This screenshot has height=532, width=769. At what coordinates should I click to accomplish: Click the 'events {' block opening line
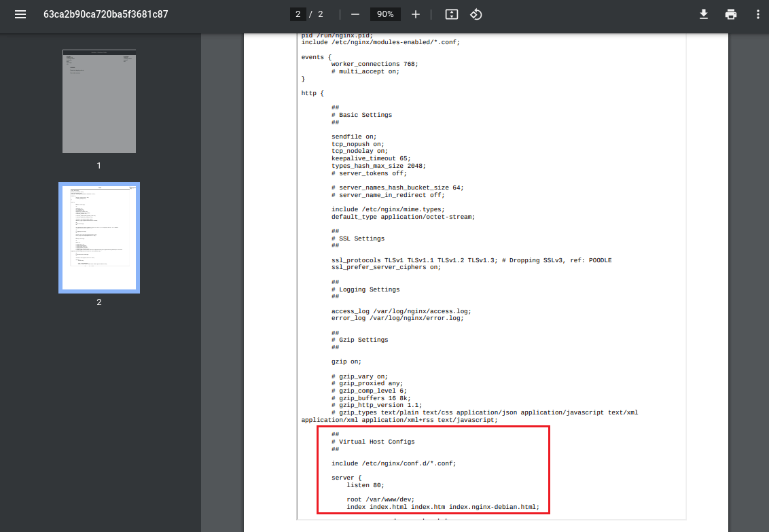(317, 57)
